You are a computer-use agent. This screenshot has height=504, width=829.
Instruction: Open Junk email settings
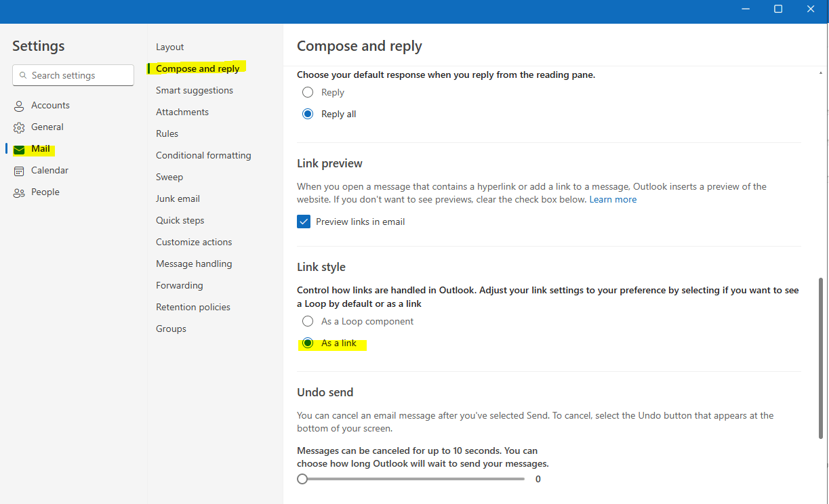[x=178, y=198]
